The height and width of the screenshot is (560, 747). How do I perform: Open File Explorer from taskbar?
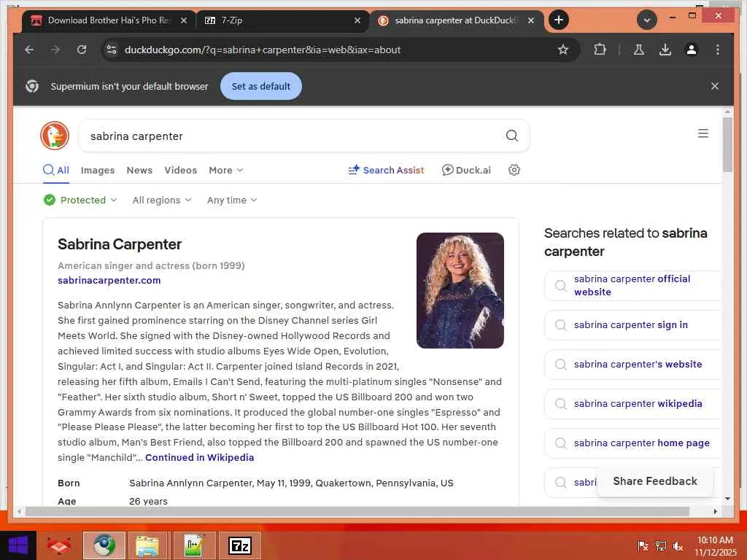[x=147, y=545]
